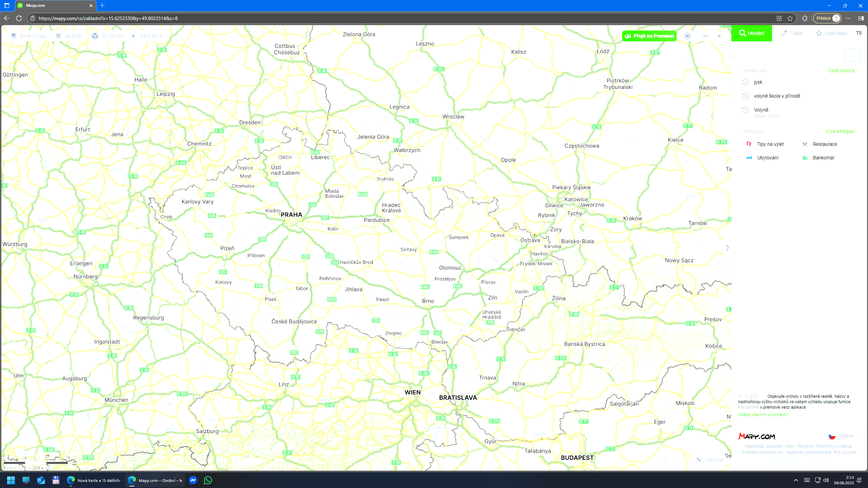Click Přejít na Premium button
This screenshot has width=868, height=488.
click(x=649, y=36)
